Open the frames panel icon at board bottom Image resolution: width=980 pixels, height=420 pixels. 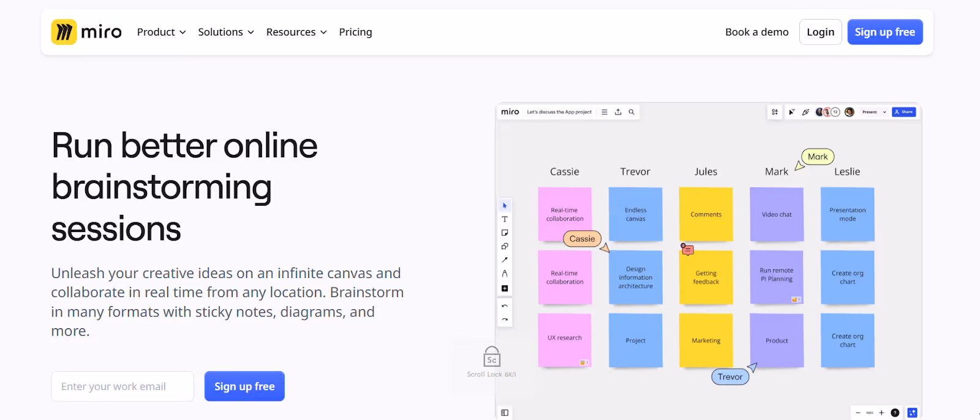point(505,413)
